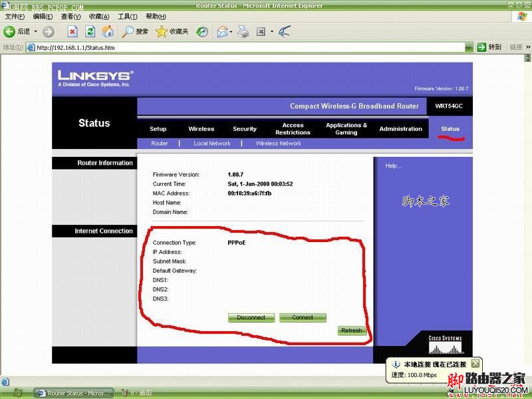Screen dimensions: 532x399
Task: Stop page loading with red X icon
Action: 72,31
